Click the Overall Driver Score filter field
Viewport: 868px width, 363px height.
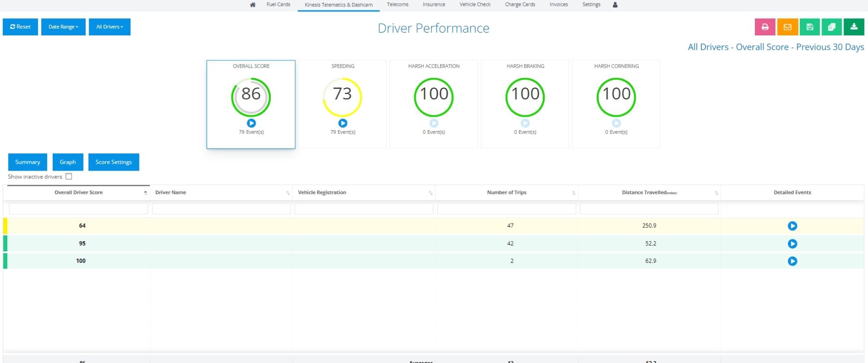(79, 209)
